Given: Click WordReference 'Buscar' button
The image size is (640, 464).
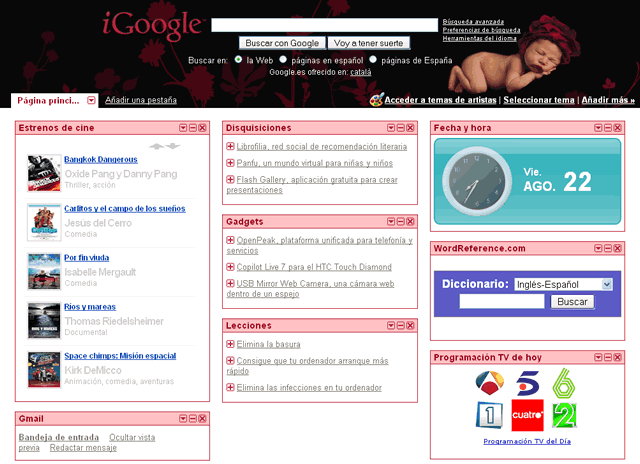Looking at the screenshot, I should pos(572,302).
